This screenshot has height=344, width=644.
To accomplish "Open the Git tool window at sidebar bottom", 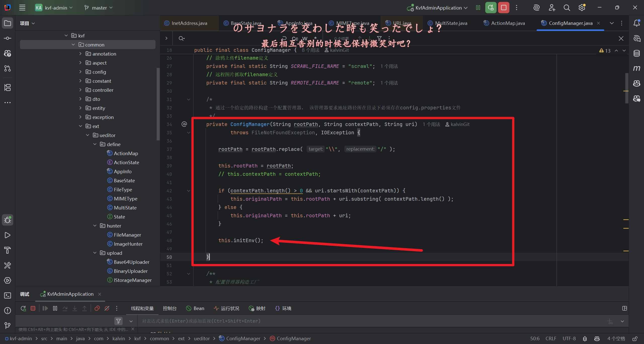I will [8, 326].
